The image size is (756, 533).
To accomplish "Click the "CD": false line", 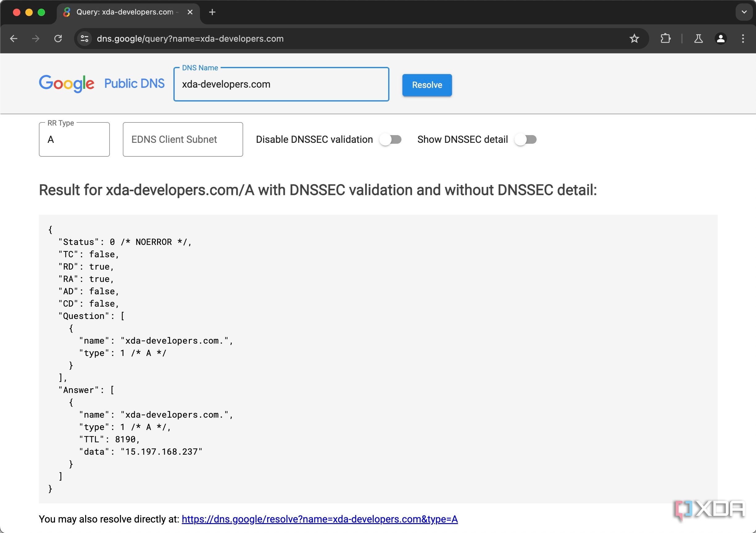I will [x=89, y=304].
